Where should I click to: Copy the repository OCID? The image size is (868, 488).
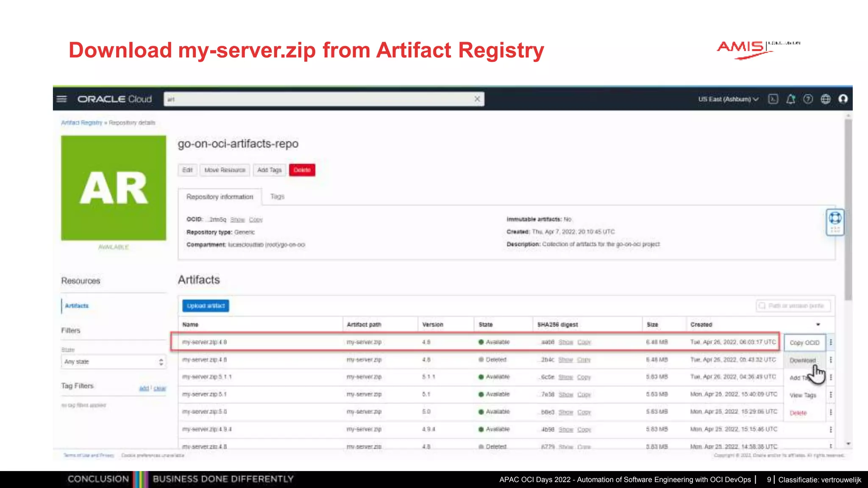click(x=256, y=219)
